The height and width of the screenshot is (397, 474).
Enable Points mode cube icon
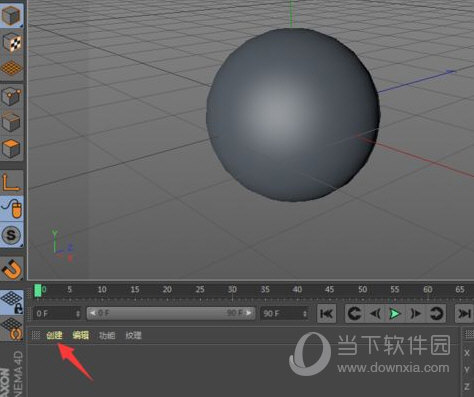(12, 96)
